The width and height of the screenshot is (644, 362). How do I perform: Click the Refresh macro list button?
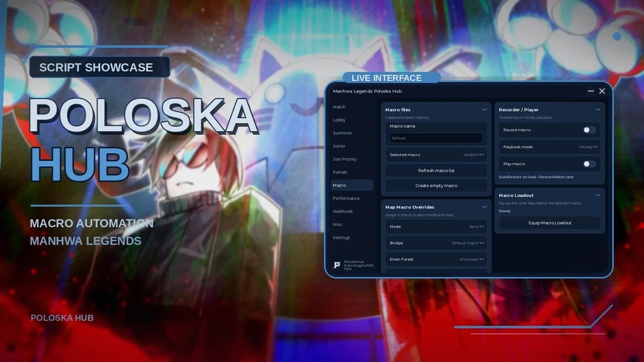click(436, 170)
